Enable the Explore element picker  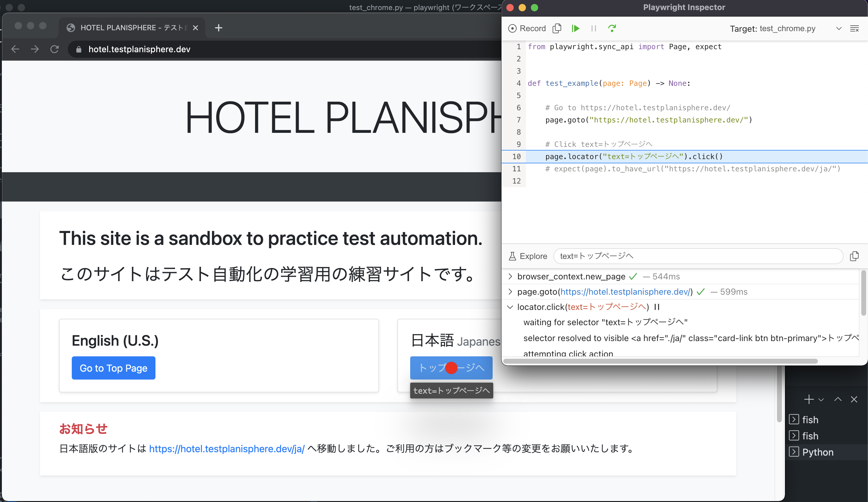click(528, 256)
